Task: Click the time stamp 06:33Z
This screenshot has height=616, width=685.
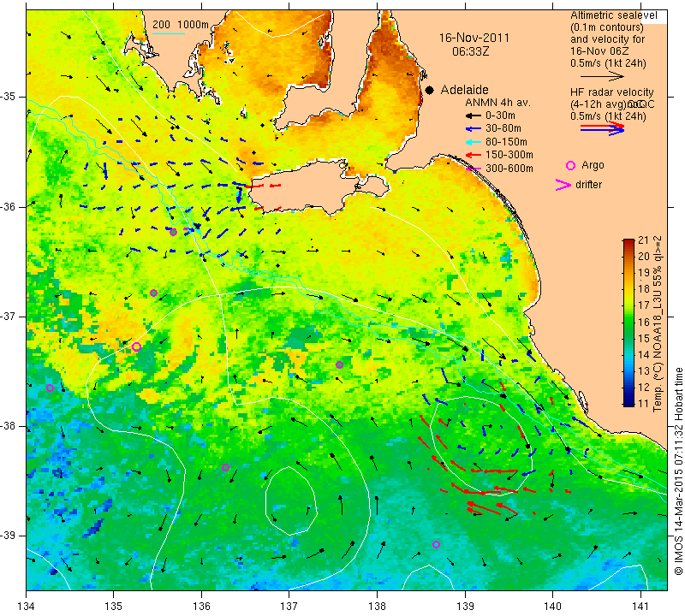Action: click(470, 51)
